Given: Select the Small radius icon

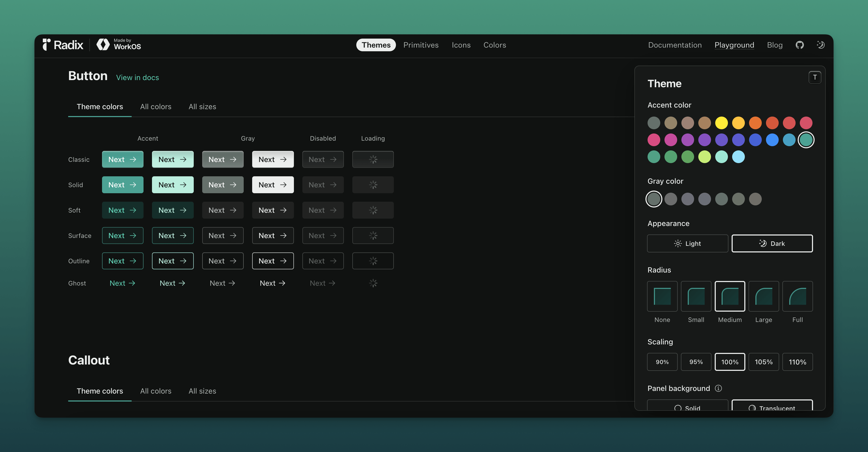Looking at the screenshot, I should click(x=696, y=296).
